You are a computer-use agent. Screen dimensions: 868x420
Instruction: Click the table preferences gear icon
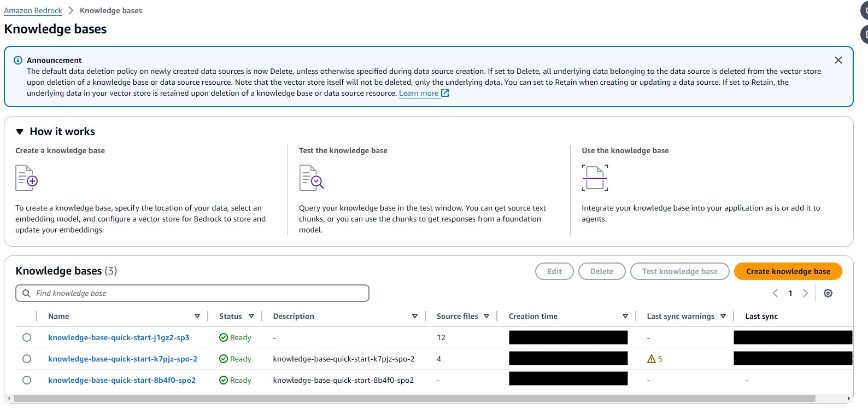coord(828,293)
